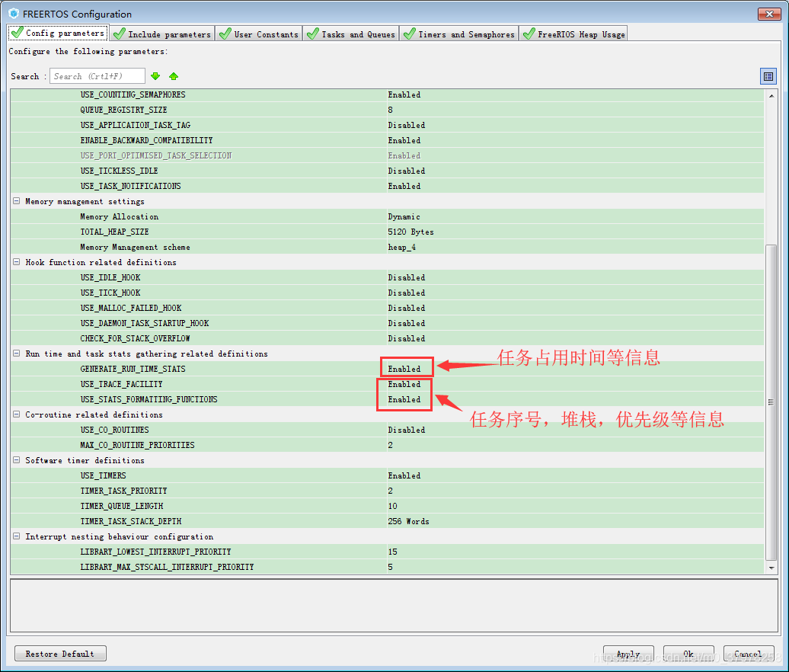Image resolution: width=789 pixels, height=672 pixels.
Task: Click LIBRARY_LOWEST_INTERRUPT_PRIORITY value 15
Action: point(392,552)
